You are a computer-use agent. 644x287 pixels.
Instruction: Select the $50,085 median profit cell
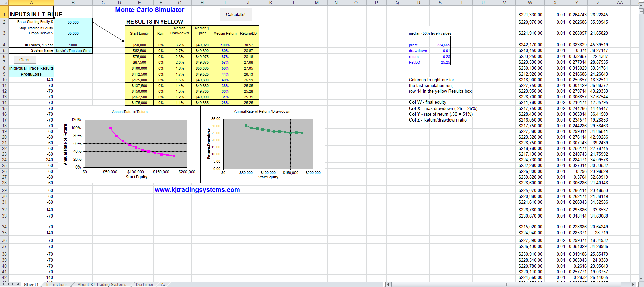click(202, 68)
